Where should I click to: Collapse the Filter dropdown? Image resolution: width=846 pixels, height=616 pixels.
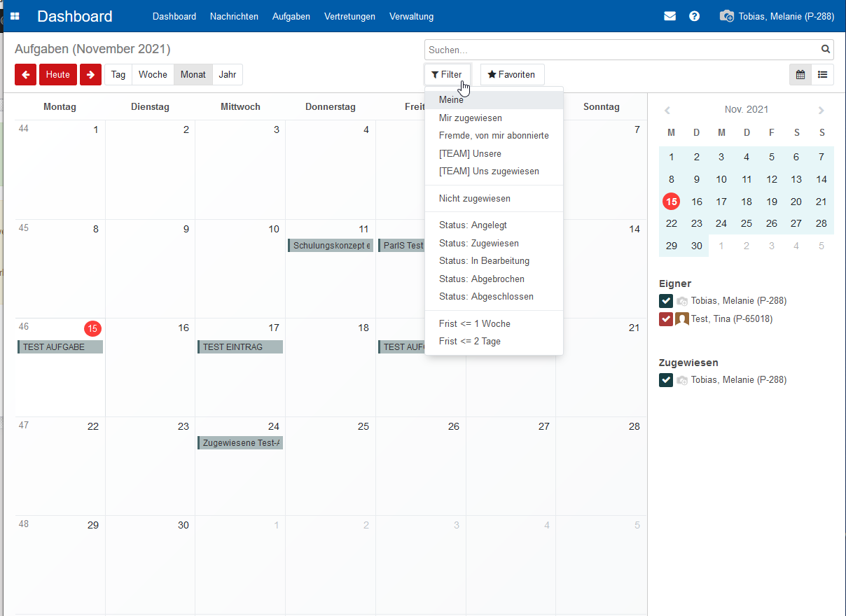point(447,74)
